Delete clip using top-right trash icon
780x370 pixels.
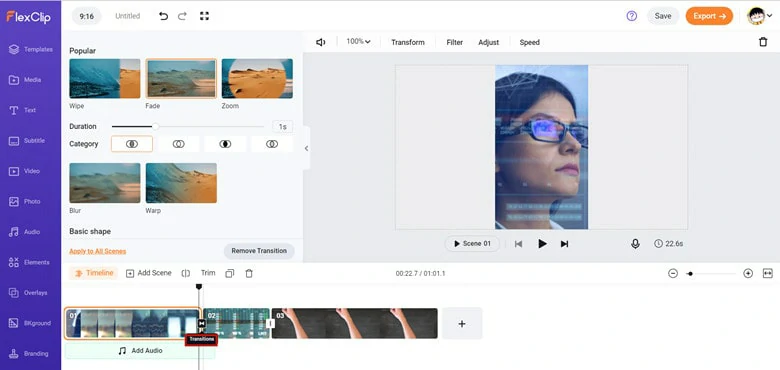763,42
